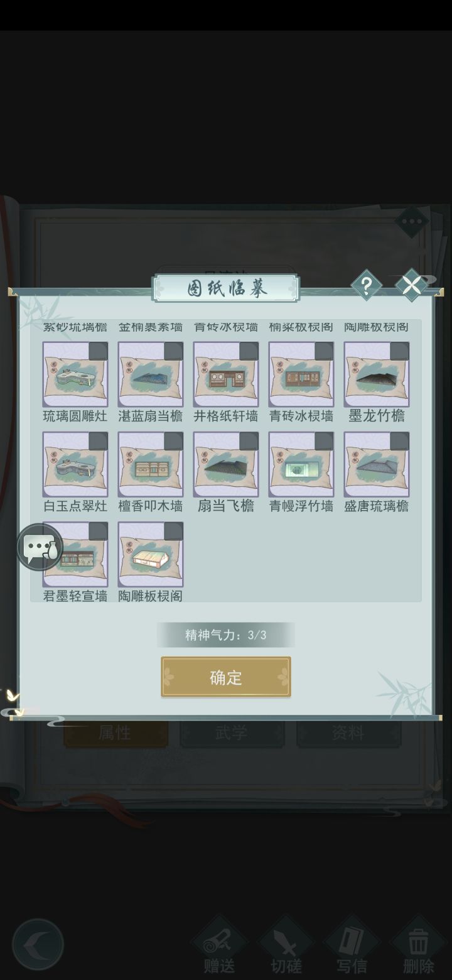Tap the back arrow icon

pos(38,944)
